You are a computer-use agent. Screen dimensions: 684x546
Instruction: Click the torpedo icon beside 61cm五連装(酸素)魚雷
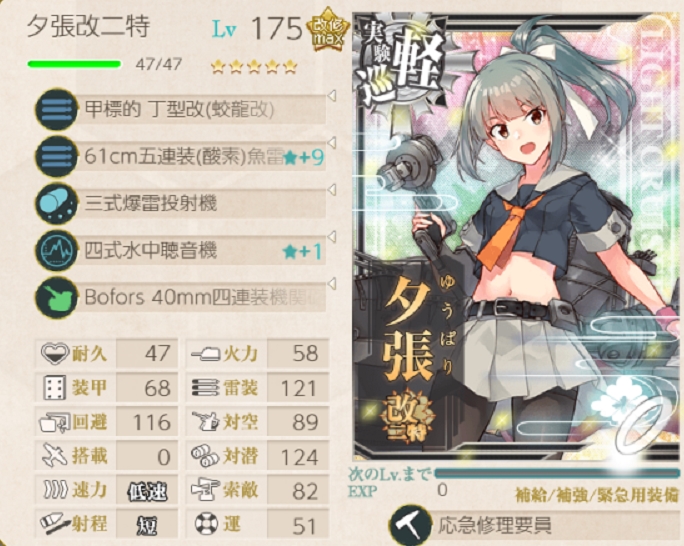[56, 156]
